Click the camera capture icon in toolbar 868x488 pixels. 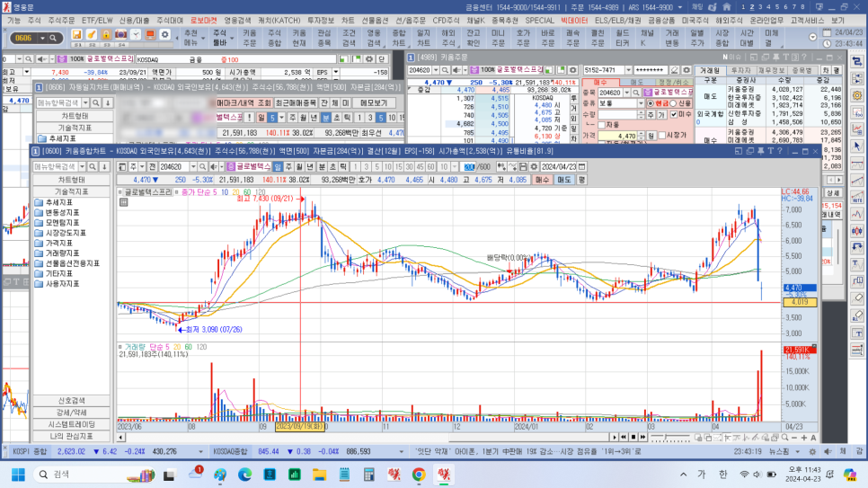(120, 35)
